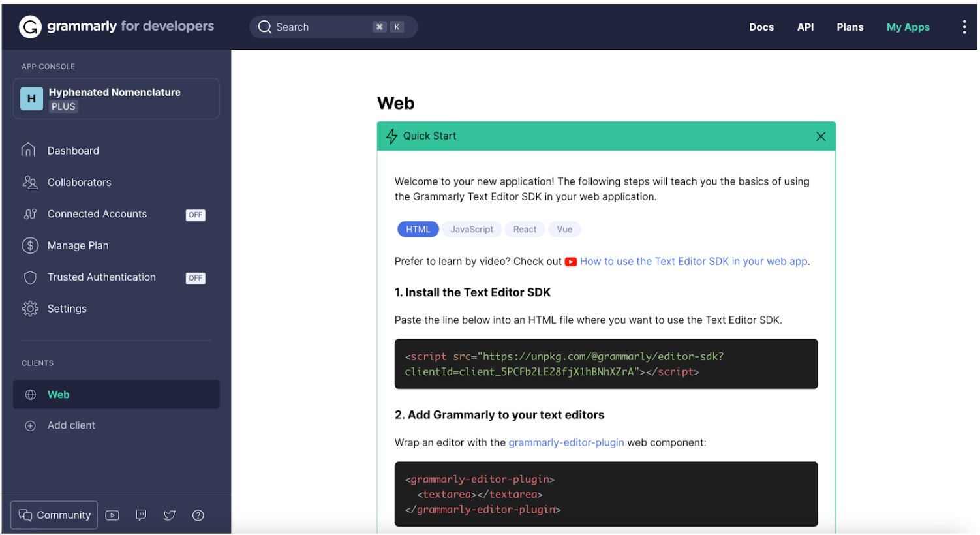Go to Dashboard in sidebar

(73, 151)
